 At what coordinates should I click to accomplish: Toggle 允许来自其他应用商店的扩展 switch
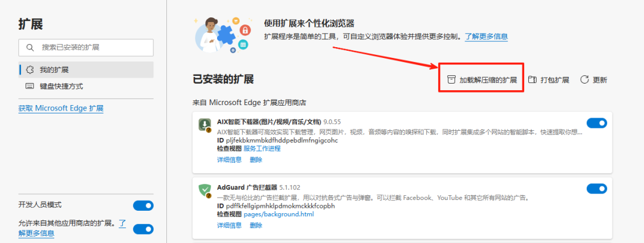click(143, 229)
